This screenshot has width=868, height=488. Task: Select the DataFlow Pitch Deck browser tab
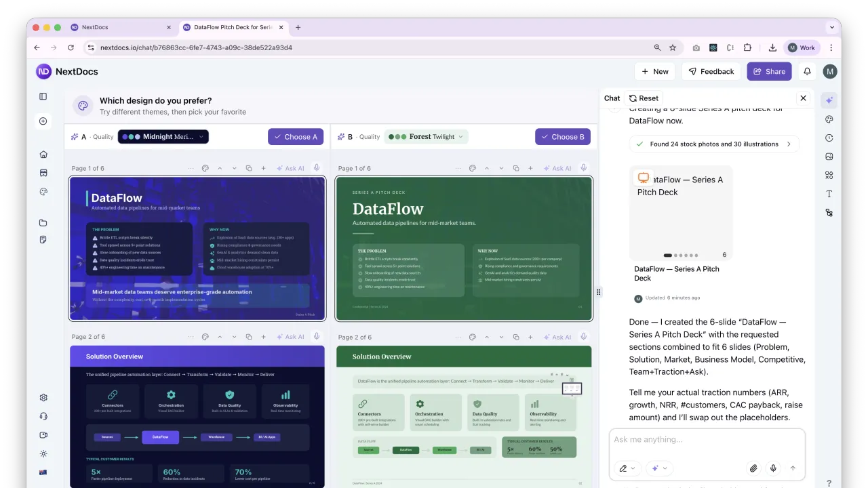coord(233,28)
